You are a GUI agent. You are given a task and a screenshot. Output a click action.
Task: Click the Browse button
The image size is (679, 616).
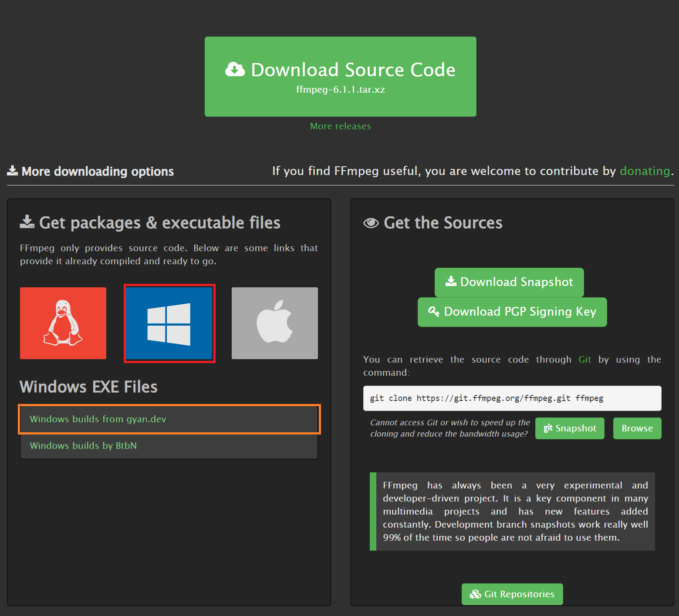click(637, 428)
